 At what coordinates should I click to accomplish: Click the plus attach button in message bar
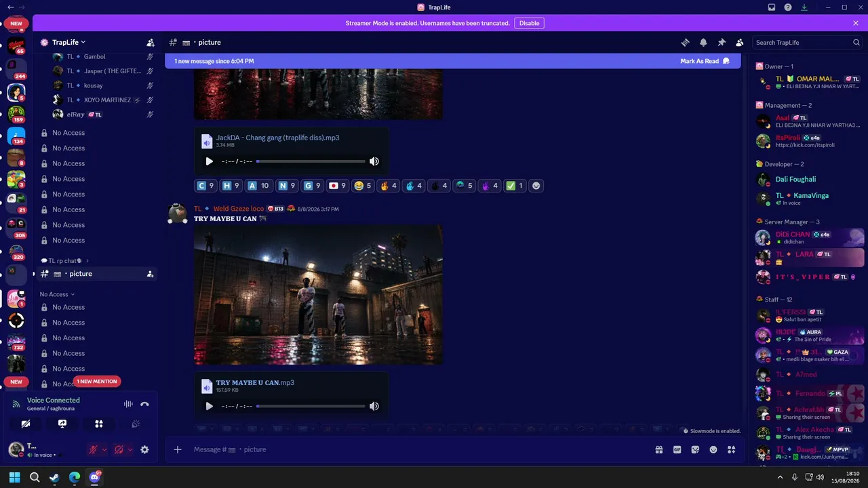(x=178, y=449)
